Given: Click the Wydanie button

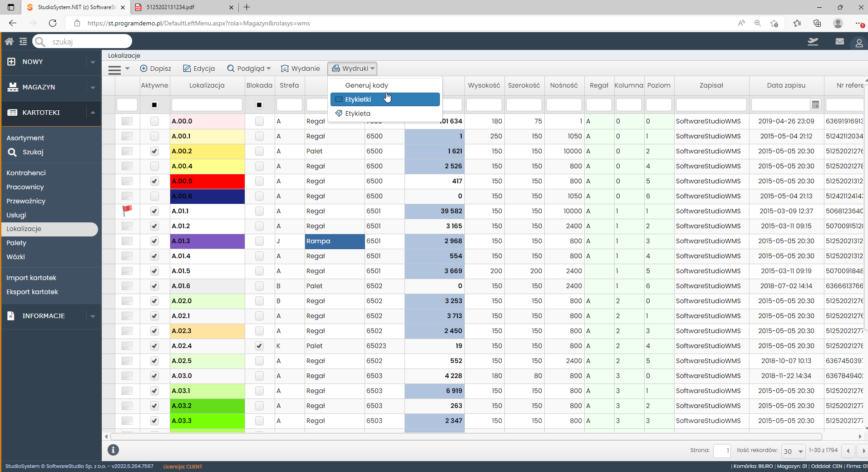Looking at the screenshot, I should tap(301, 69).
